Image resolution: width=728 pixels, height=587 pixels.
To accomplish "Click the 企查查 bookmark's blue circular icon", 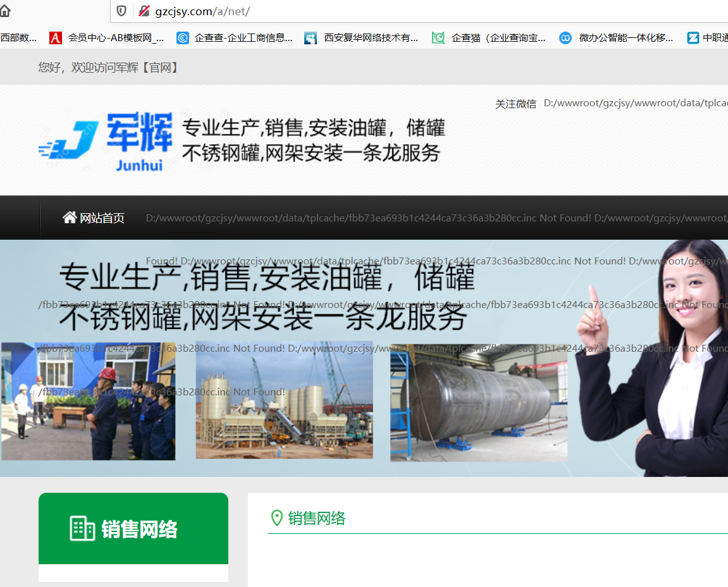I will tap(183, 38).
